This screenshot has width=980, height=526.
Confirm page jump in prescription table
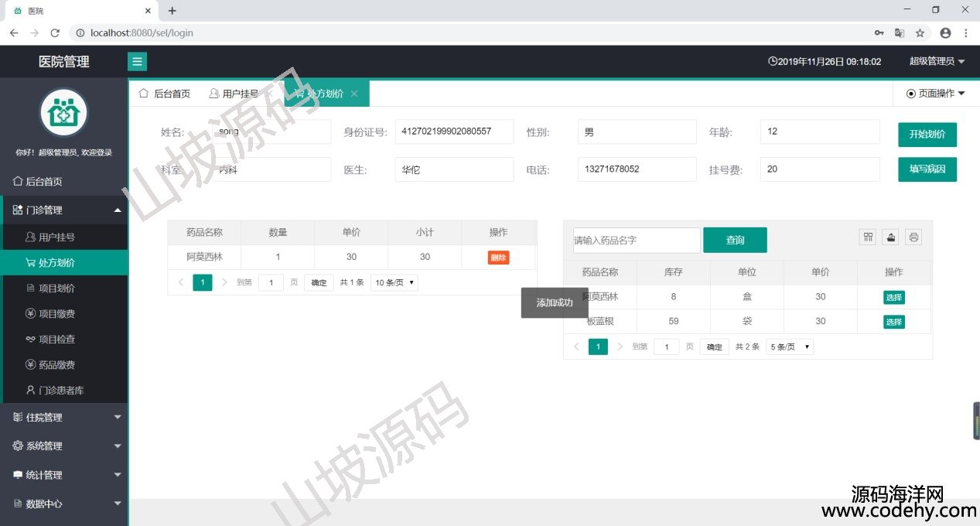319,282
